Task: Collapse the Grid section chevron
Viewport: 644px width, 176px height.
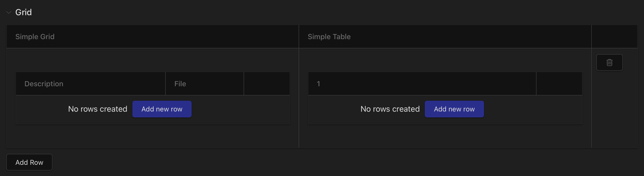Action: [9, 12]
